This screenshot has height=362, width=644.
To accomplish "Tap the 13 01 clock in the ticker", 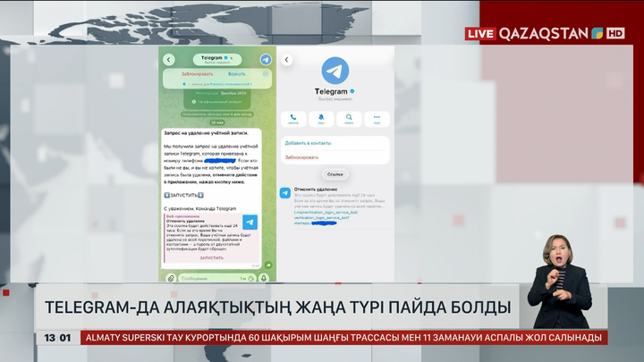I will click(x=57, y=338).
